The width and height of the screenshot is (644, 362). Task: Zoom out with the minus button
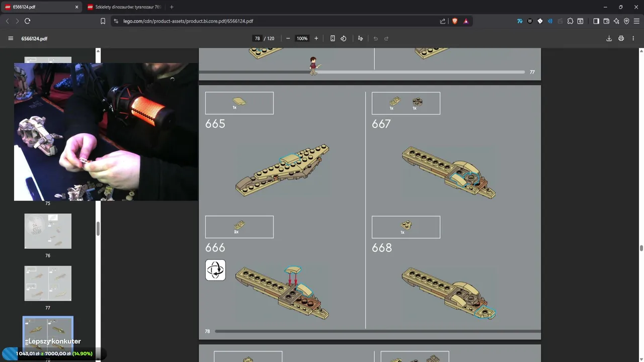point(288,38)
